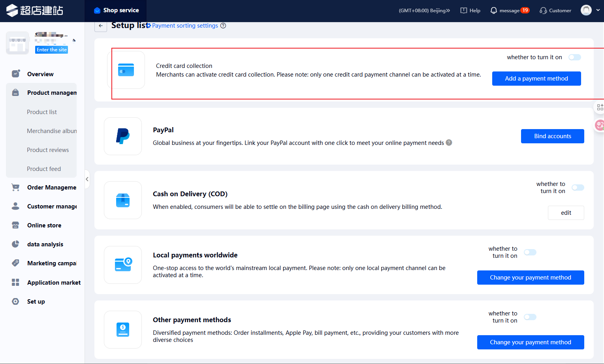The height and width of the screenshot is (364, 604).
Task: Toggle Local payments worldwide switch
Action: click(530, 252)
